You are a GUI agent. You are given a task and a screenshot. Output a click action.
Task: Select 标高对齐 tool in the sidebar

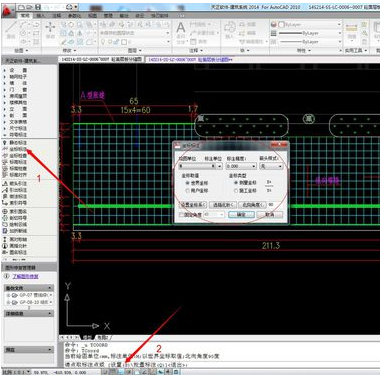coord(15,175)
